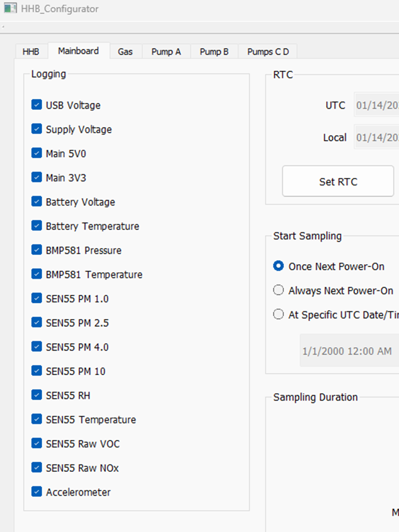This screenshot has height=532, width=399.
Task: Disable Main 5V0 logging
Action: coord(37,153)
